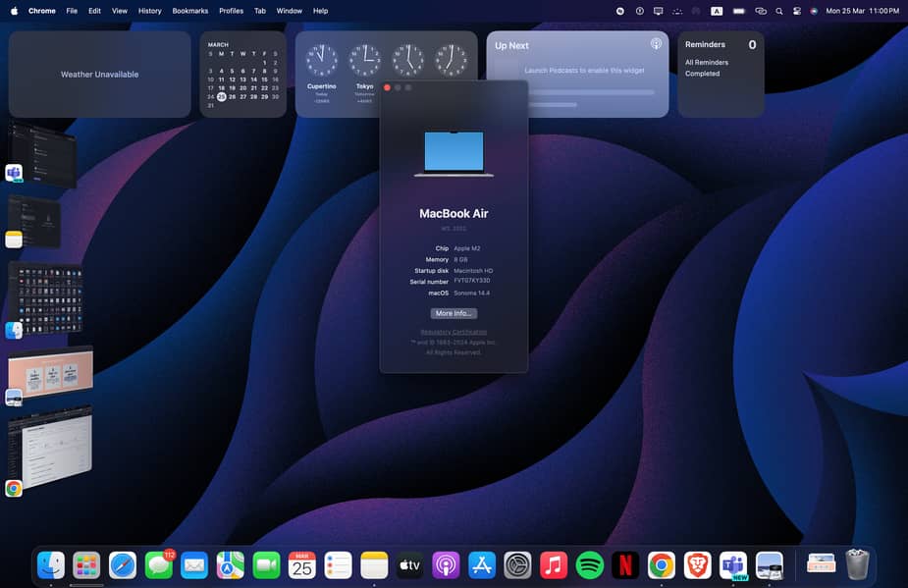908x588 pixels.
Task: Click the Reminders widget
Action: [721, 74]
